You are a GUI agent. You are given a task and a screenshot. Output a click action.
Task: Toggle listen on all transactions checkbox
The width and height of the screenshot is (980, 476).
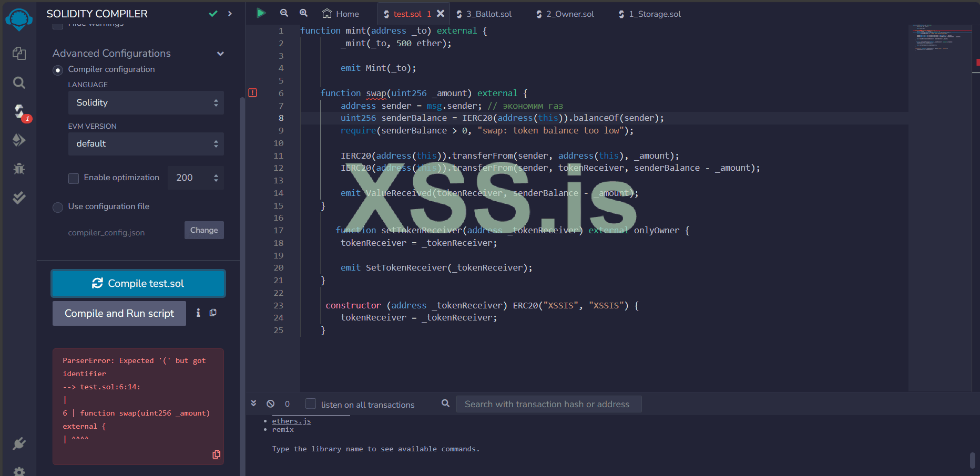(311, 403)
